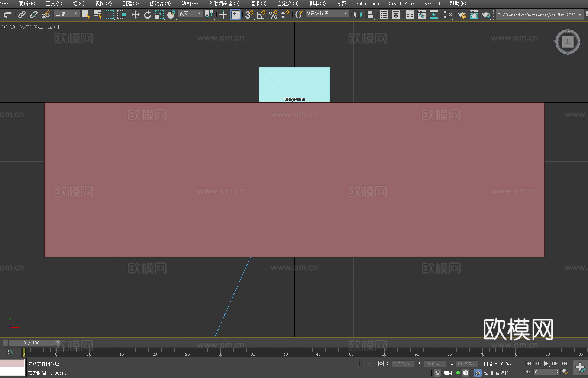Toggle the Percent Snap button
The image size is (588, 378).
(x=273, y=14)
